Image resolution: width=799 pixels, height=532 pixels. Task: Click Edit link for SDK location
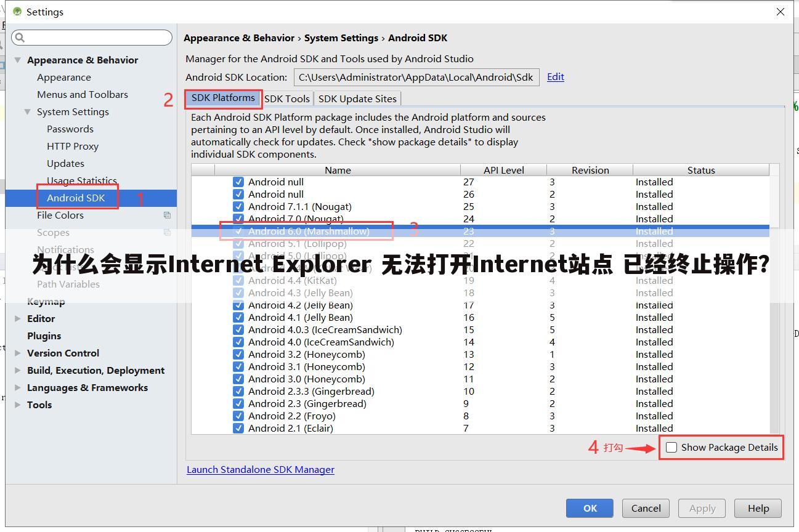tap(555, 76)
